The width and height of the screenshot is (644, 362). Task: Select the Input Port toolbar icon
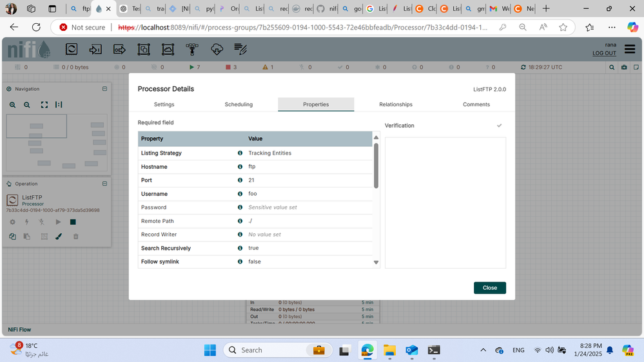tap(95, 49)
